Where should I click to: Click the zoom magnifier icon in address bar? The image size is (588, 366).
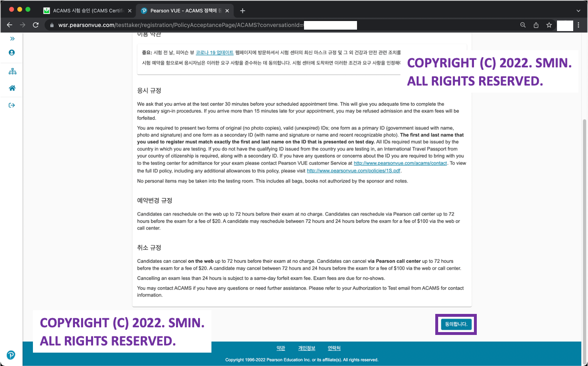[x=523, y=25]
